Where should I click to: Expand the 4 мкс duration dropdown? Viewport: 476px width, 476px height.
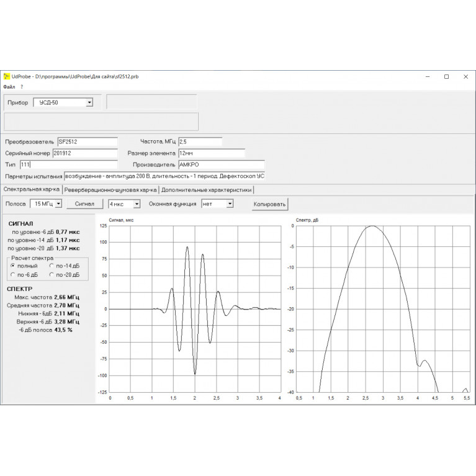[x=137, y=204]
